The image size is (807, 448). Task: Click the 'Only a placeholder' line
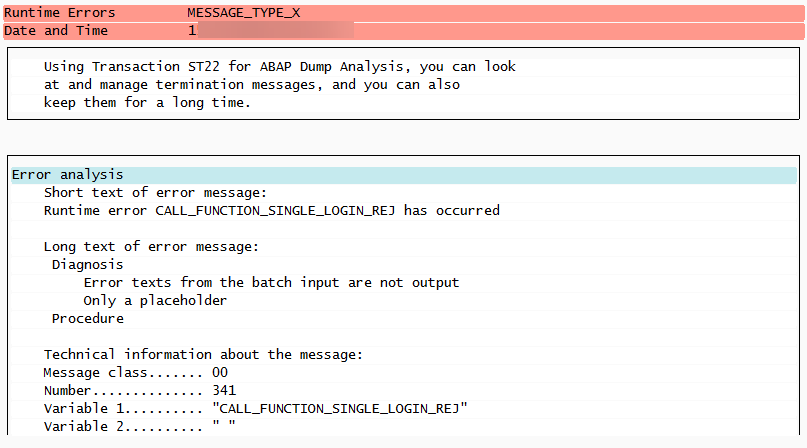coord(155,301)
